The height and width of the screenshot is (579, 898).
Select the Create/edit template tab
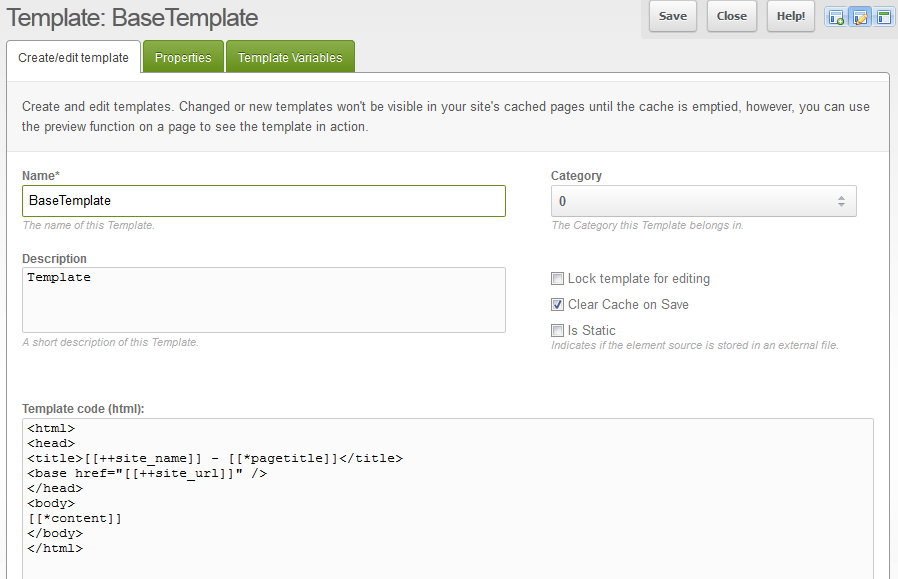[x=73, y=58]
